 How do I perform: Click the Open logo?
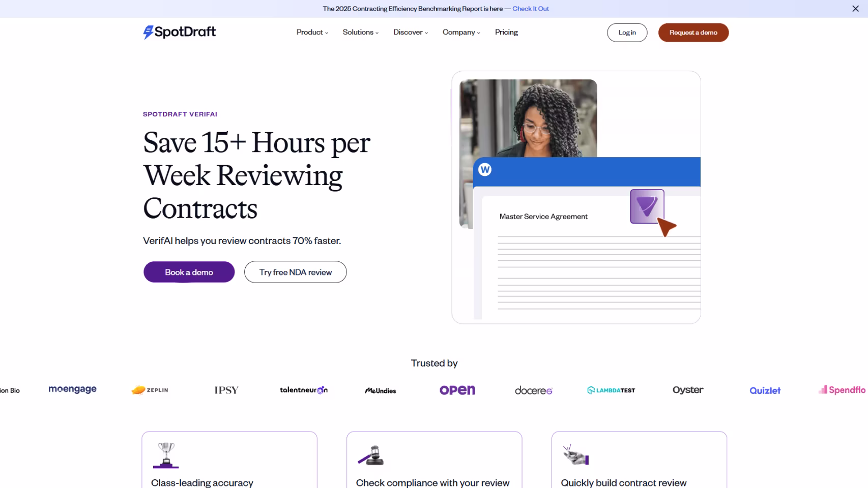tap(457, 390)
